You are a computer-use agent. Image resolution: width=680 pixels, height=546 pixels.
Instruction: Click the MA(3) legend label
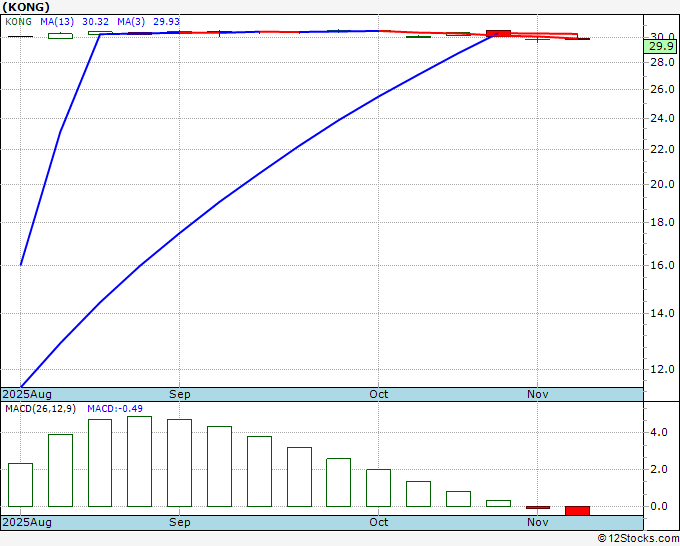(x=131, y=22)
